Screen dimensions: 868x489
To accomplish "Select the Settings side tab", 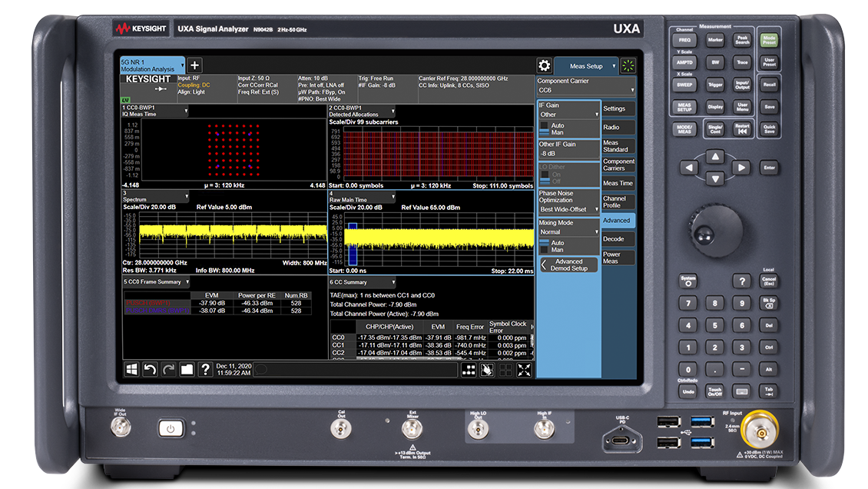I will (x=618, y=108).
